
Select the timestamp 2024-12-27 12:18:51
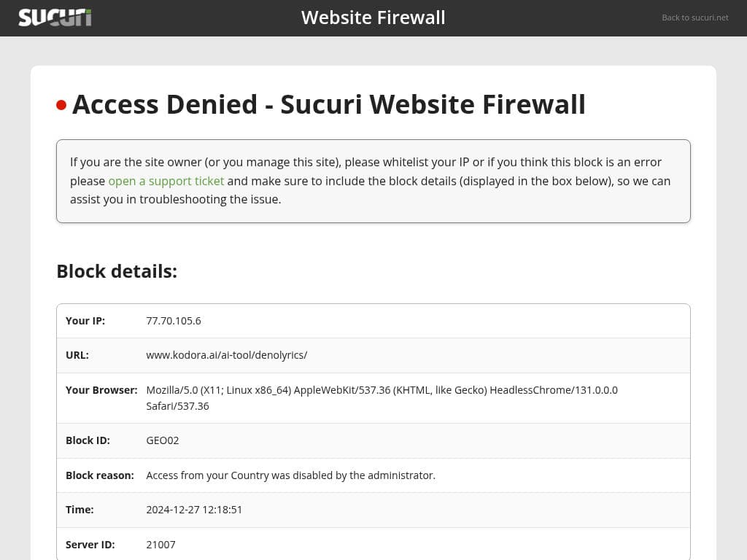tap(194, 510)
